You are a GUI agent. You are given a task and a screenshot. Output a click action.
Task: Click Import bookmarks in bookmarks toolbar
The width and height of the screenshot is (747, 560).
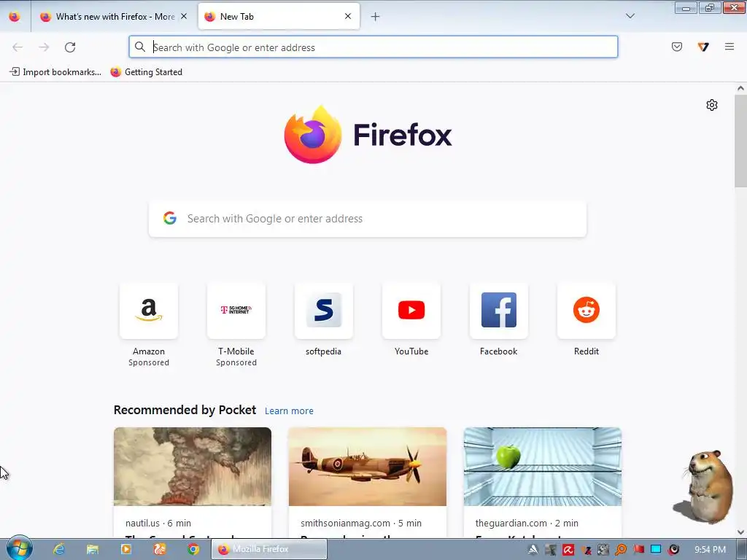pyautogui.click(x=55, y=72)
